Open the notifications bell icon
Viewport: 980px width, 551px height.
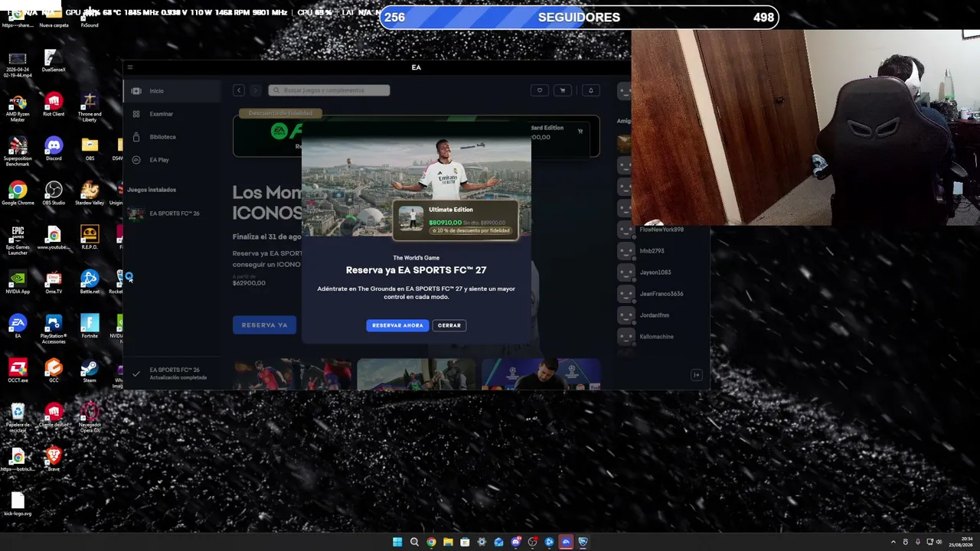pos(591,90)
